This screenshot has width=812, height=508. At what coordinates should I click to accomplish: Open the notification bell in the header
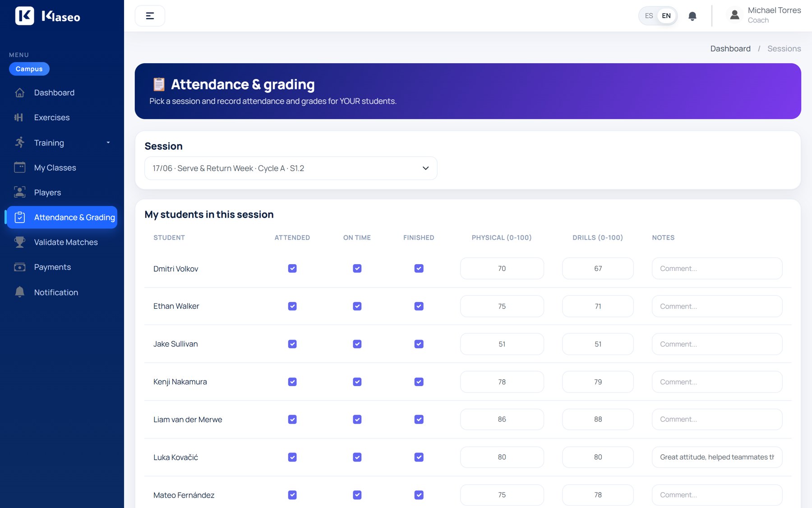coord(692,16)
